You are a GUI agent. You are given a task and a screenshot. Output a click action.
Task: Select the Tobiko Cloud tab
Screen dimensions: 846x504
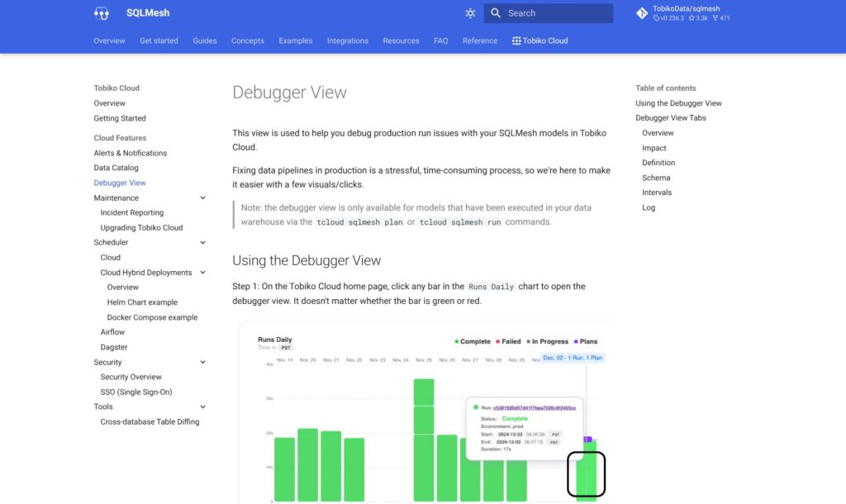tap(540, 40)
